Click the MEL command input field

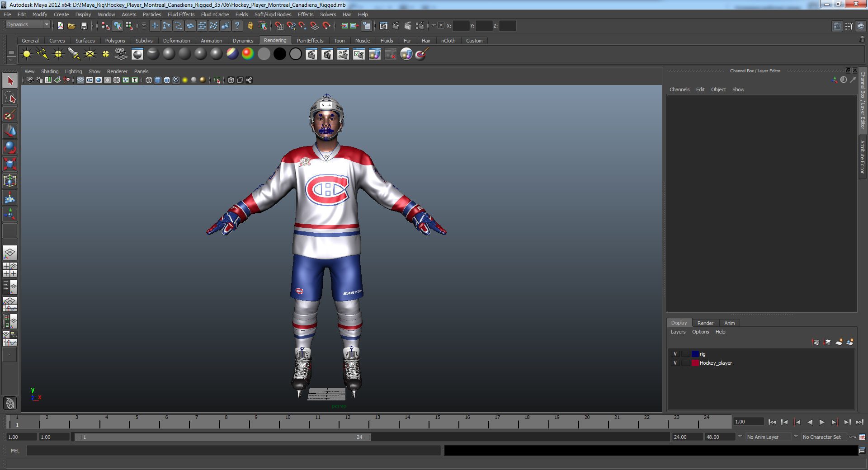coord(233,451)
